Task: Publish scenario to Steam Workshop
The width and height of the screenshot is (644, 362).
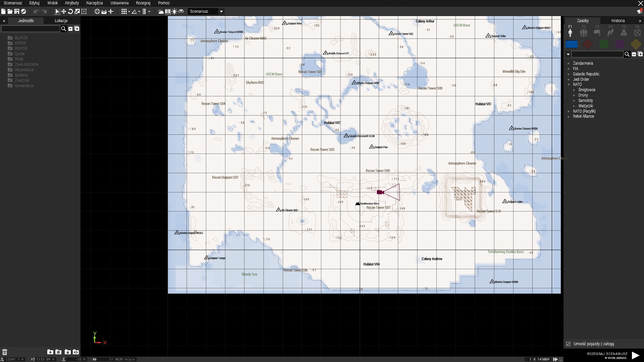Action: (23, 11)
